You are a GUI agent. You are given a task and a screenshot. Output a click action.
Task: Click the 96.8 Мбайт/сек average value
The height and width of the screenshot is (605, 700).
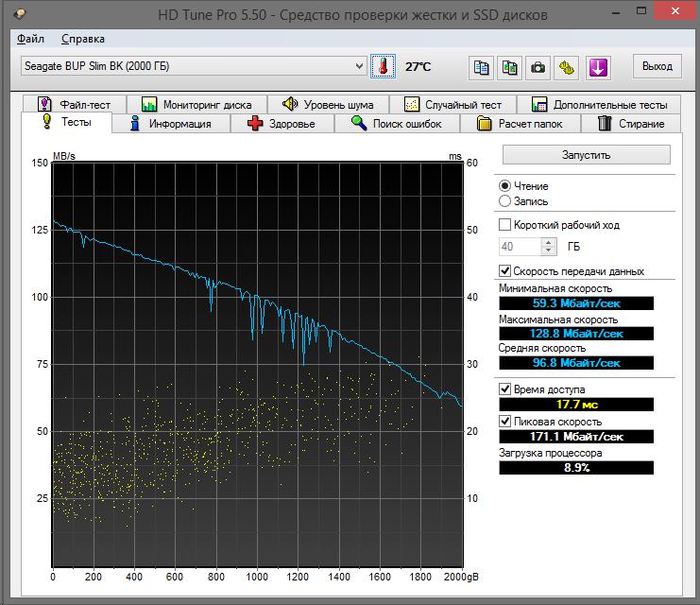click(x=576, y=363)
